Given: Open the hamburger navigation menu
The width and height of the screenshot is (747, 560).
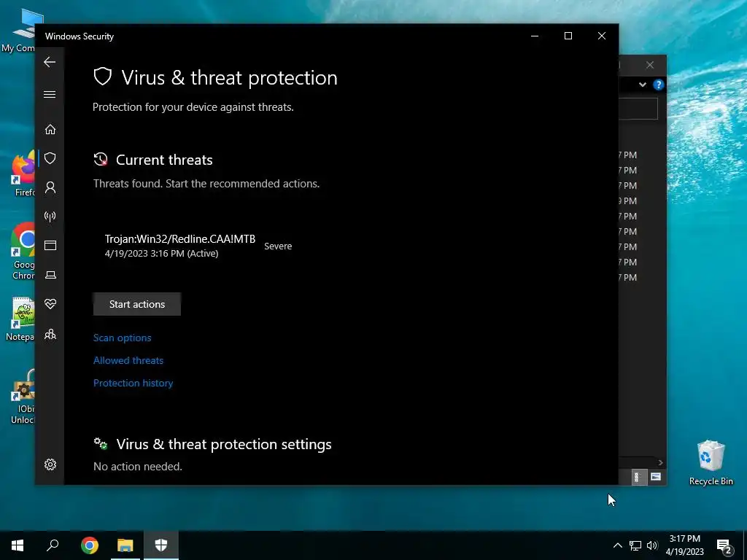Looking at the screenshot, I should pyautogui.click(x=50, y=94).
